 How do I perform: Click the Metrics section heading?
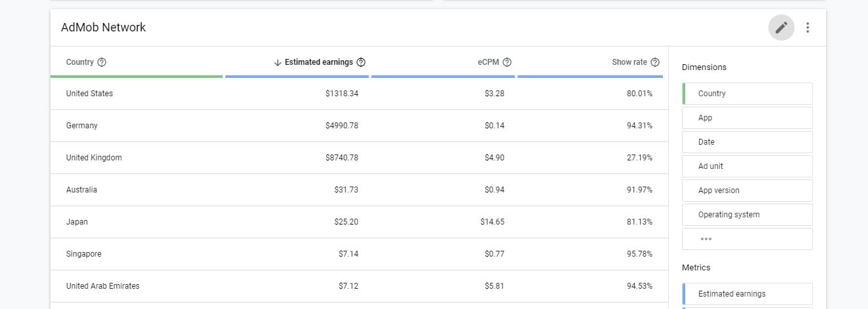pos(696,268)
